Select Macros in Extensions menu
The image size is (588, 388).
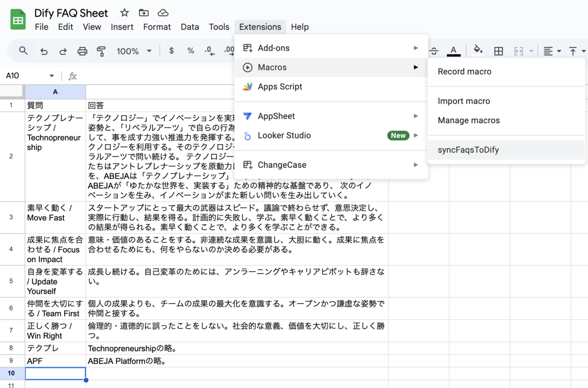(x=331, y=67)
